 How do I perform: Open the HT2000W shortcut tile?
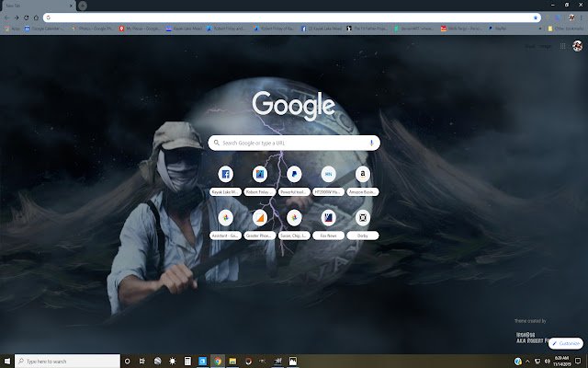(x=328, y=181)
